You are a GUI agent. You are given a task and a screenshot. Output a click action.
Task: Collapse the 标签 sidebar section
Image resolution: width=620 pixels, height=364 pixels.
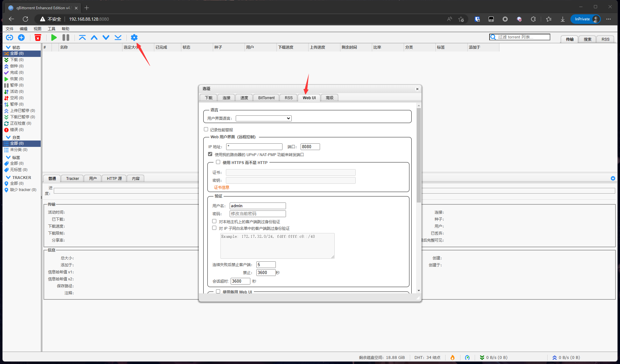click(8, 157)
